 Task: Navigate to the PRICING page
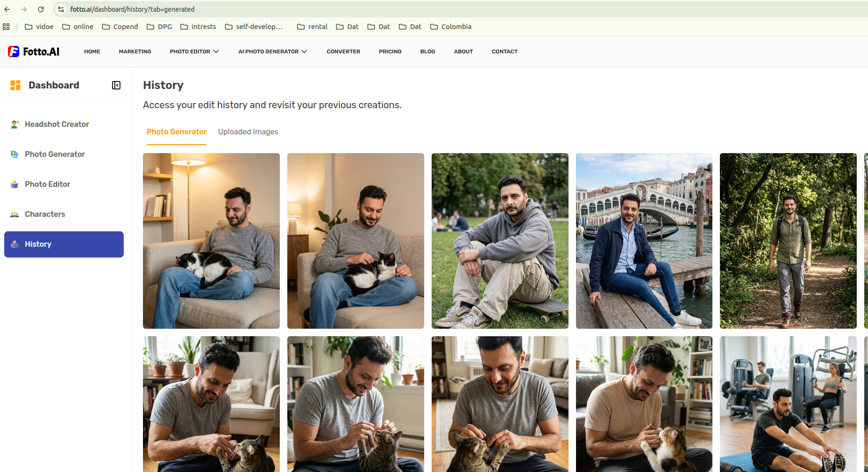pos(390,52)
